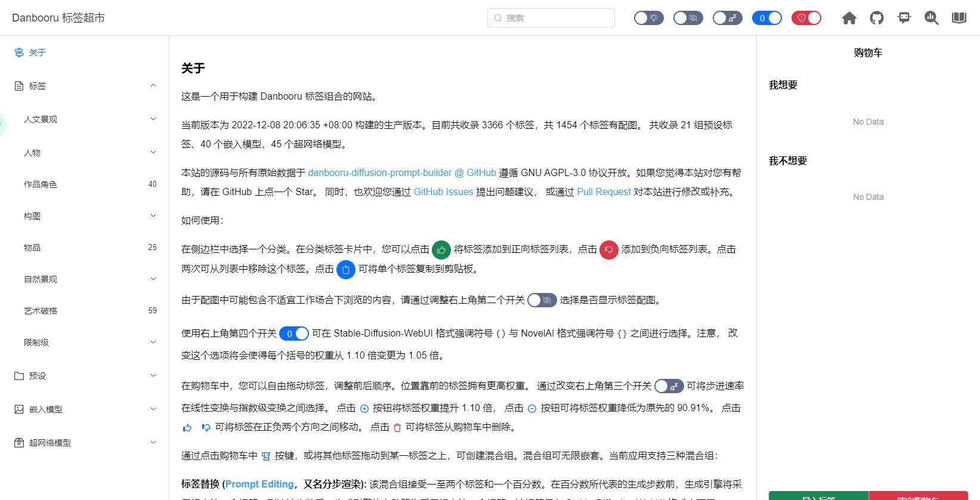980x500 pixels.
Task: Open the chart magnifier analysis icon
Action: (x=932, y=18)
